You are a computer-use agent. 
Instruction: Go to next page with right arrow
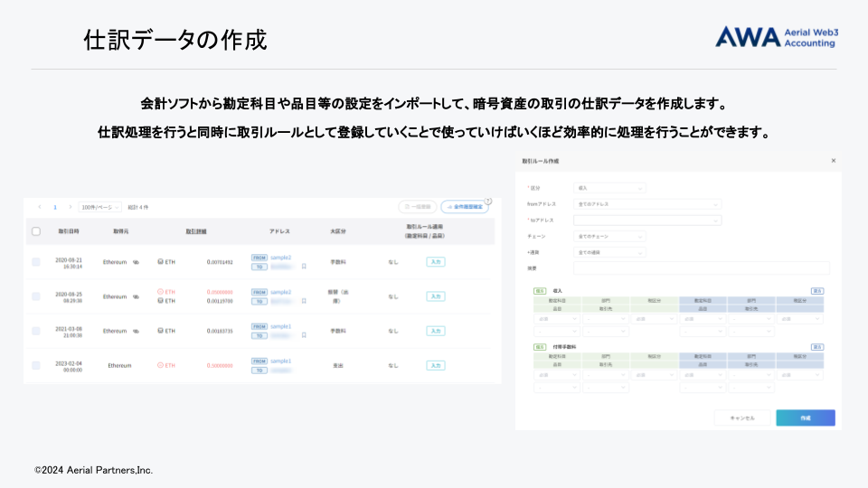pyautogui.click(x=69, y=207)
